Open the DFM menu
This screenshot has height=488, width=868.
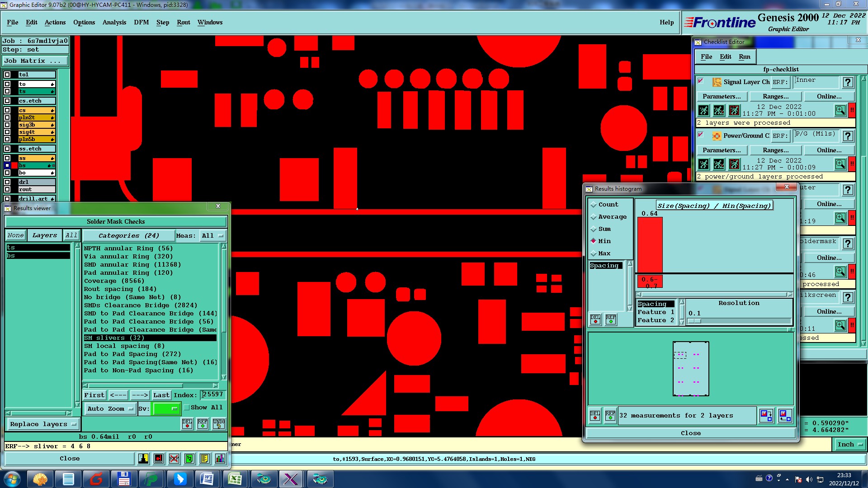click(141, 22)
